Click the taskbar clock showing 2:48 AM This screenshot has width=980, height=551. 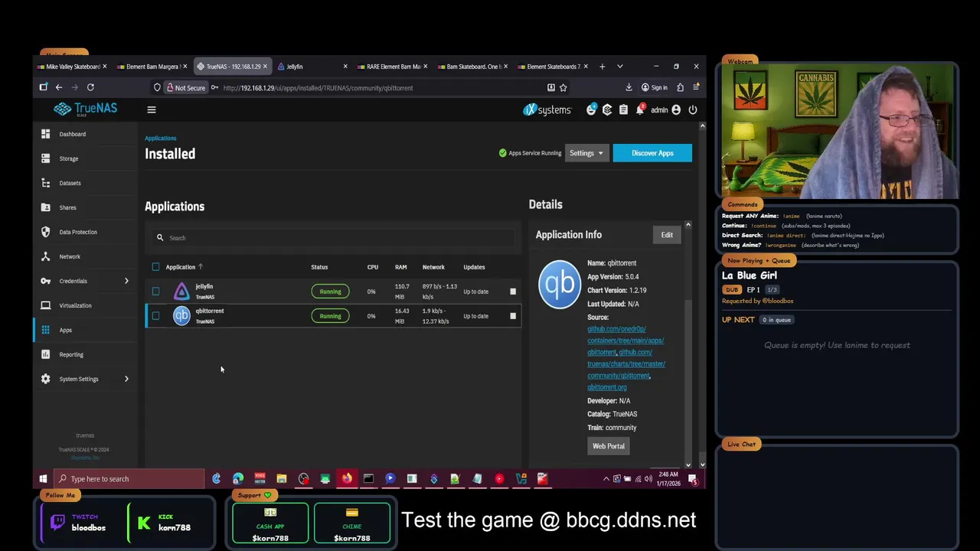668,479
